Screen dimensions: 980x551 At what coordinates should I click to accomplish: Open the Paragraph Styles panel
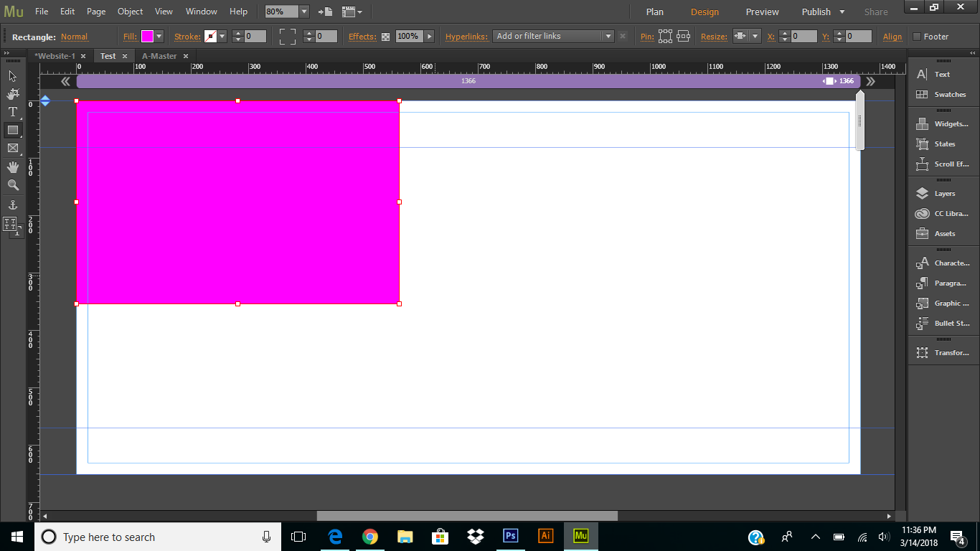click(x=943, y=283)
